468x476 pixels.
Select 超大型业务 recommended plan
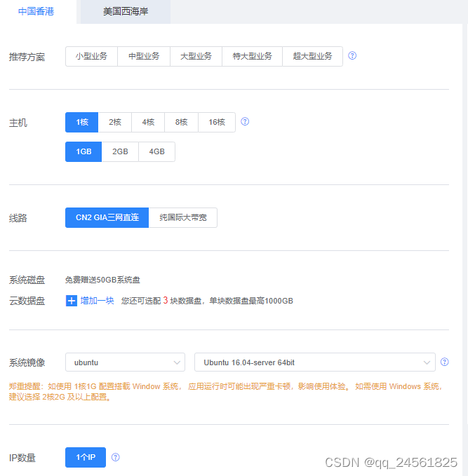click(x=312, y=56)
